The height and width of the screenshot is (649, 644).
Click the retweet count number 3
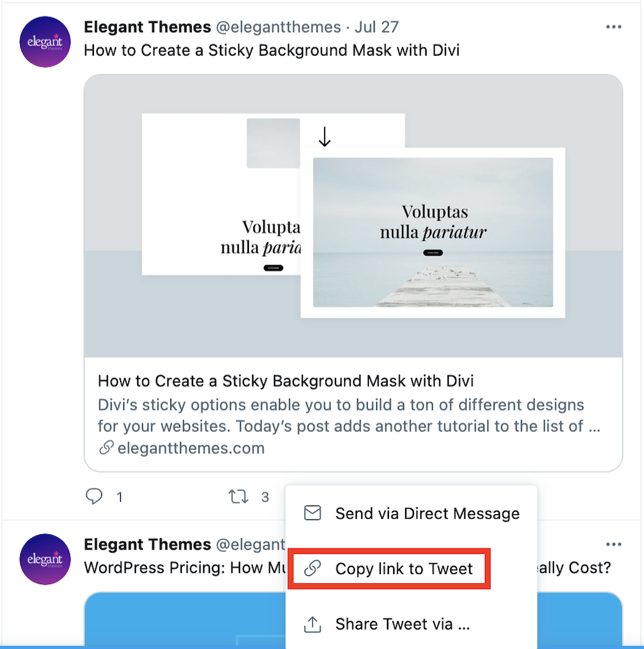265,497
